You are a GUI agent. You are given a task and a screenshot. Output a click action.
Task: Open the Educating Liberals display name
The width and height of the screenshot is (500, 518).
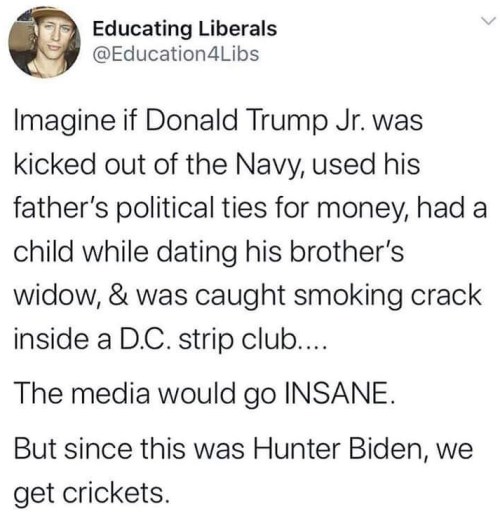(184, 29)
